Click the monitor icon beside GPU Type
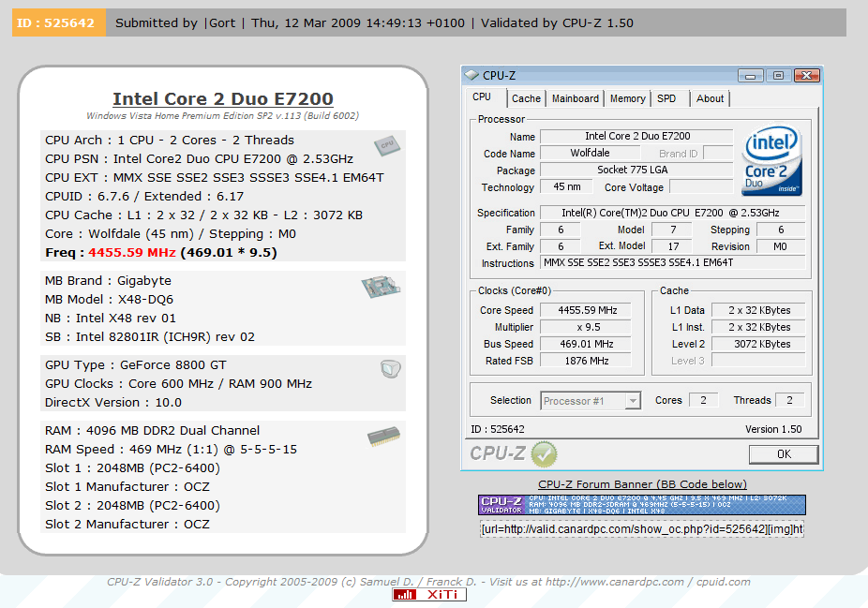The height and width of the screenshot is (608, 868). point(391,368)
